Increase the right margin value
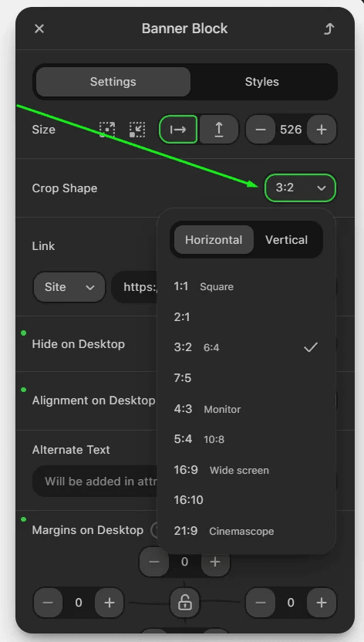Image resolution: width=364 pixels, height=642 pixels. (322, 603)
